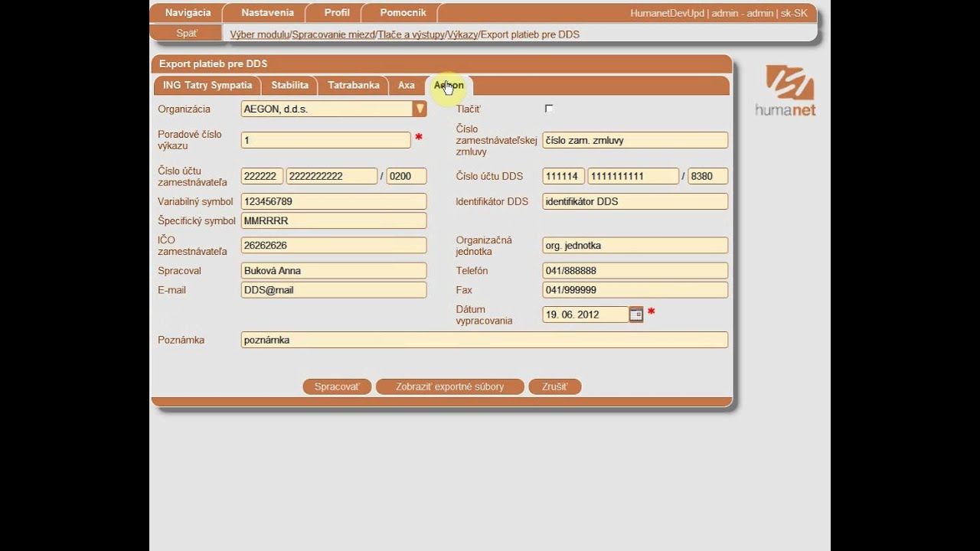Viewport: 980px width, 551px height.
Task: Click the Spracoval field
Action: point(334,271)
